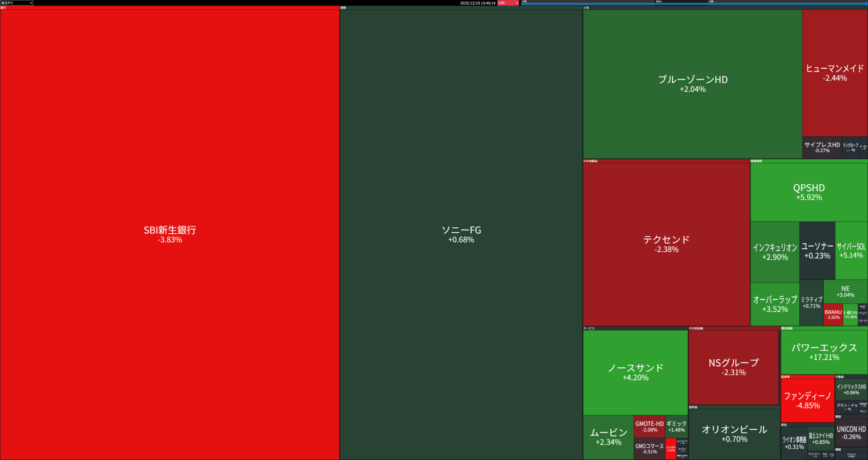Screen dimensions: 868x460
Task: Select the ムービン tile
Action: [608, 437]
